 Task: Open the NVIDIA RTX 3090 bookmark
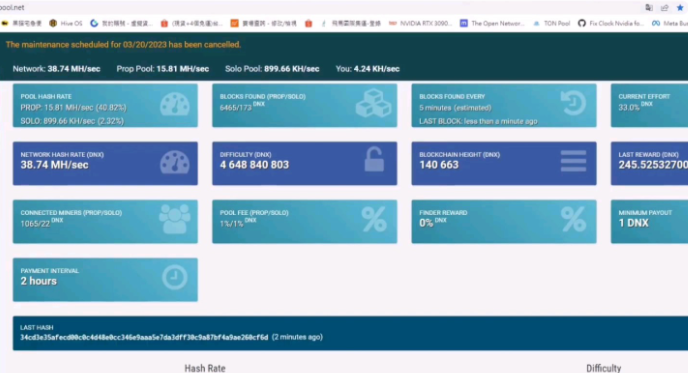[420, 23]
